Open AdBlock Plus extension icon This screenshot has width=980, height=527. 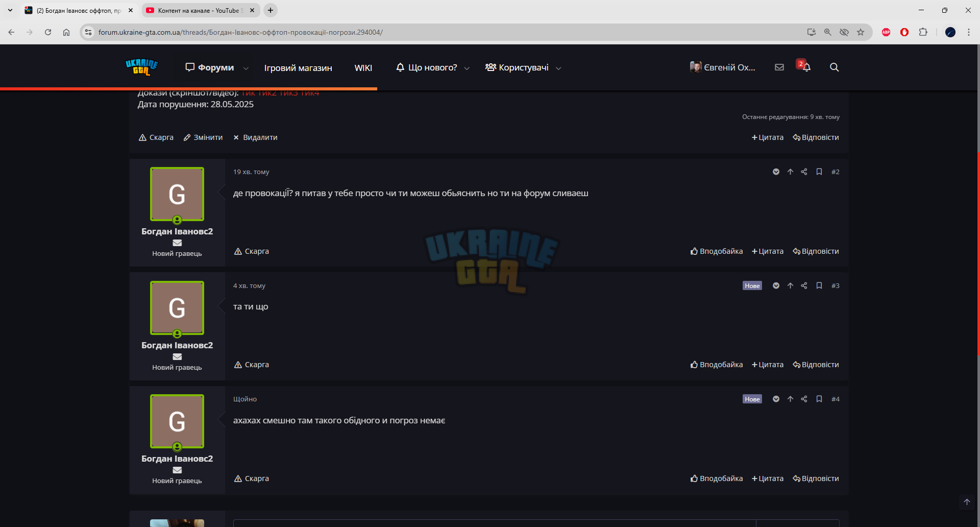(886, 32)
